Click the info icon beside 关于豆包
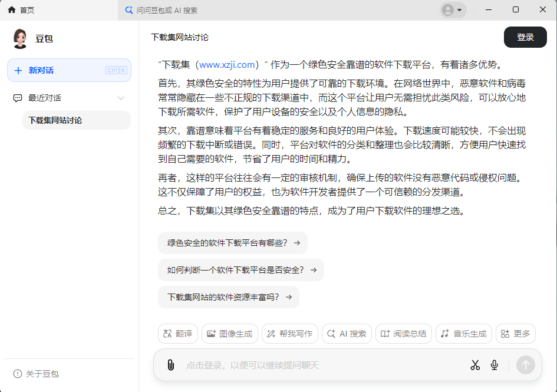557x392 pixels. (x=18, y=374)
